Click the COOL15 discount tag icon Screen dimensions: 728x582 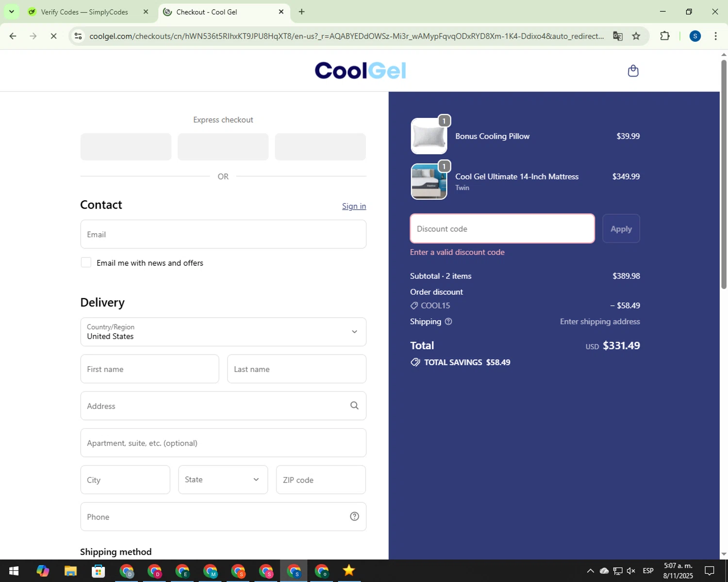414,306
